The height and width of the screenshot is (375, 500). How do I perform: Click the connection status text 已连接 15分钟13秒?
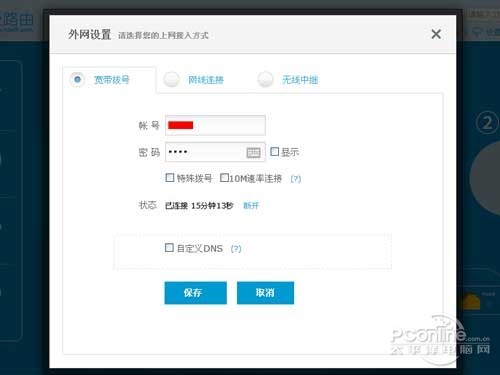point(199,206)
